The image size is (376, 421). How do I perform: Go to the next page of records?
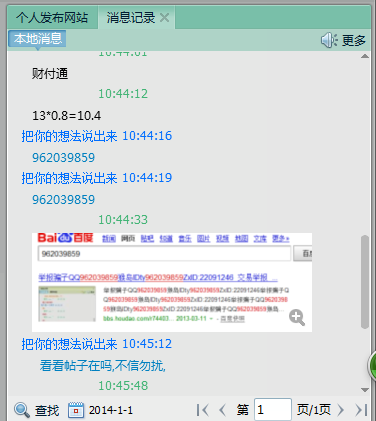point(341,410)
